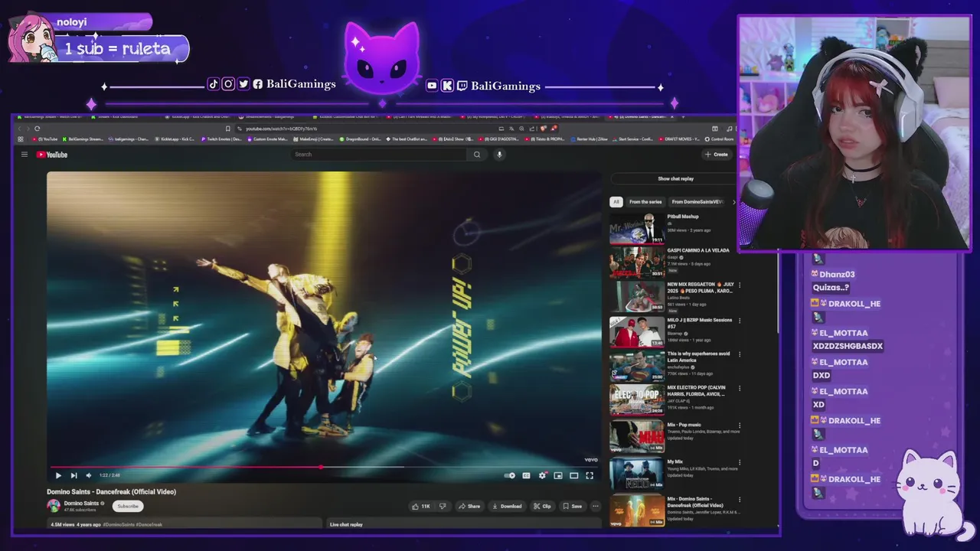980x551 pixels.
Task: Create a Clip from the video
Action: tap(542, 506)
